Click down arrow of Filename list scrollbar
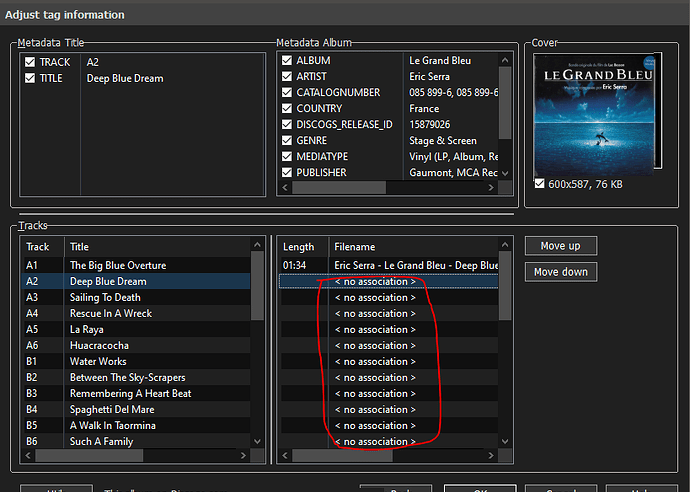Screen dimensions: 690x492 tap(505, 441)
